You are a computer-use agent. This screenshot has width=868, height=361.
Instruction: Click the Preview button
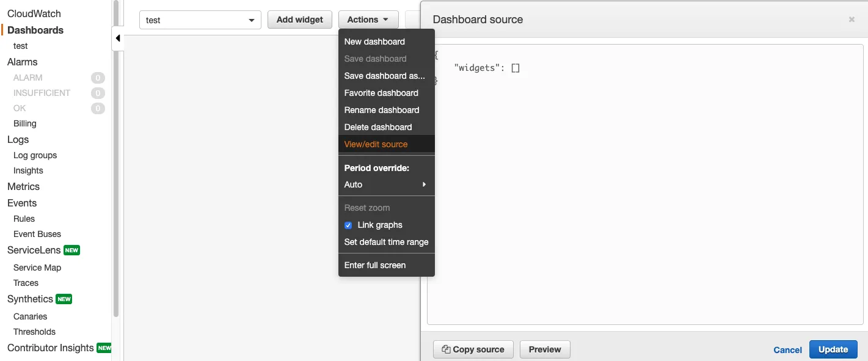tap(544, 349)
